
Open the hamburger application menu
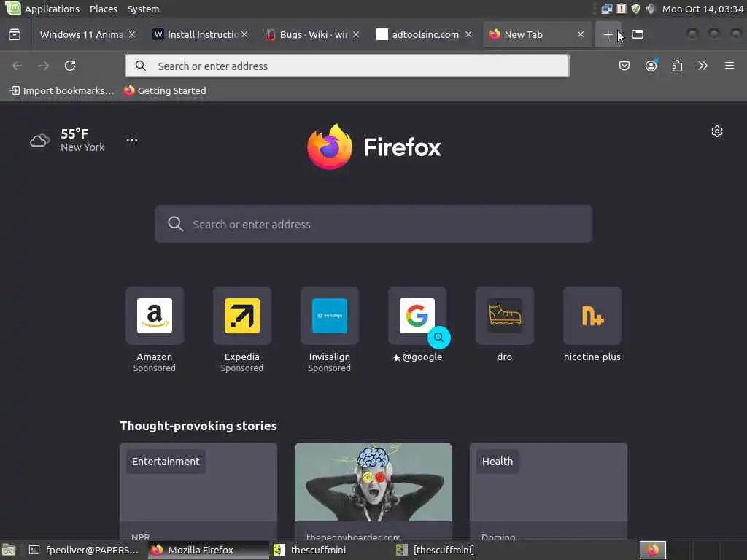pyautogui.click(x=729, y=65)
